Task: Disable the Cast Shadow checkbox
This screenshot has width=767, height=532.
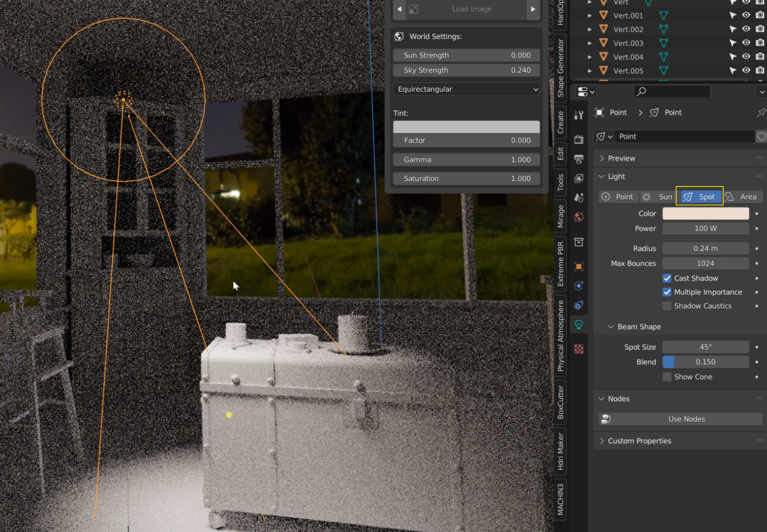Action: [667, 278]
